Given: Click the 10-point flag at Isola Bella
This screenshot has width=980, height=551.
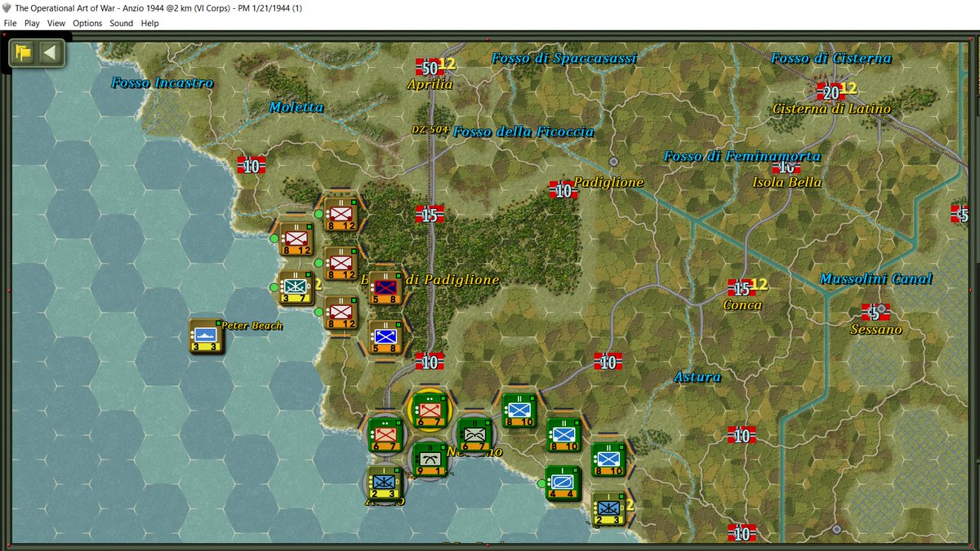Looking at the screenshot, I should point(786,167).
